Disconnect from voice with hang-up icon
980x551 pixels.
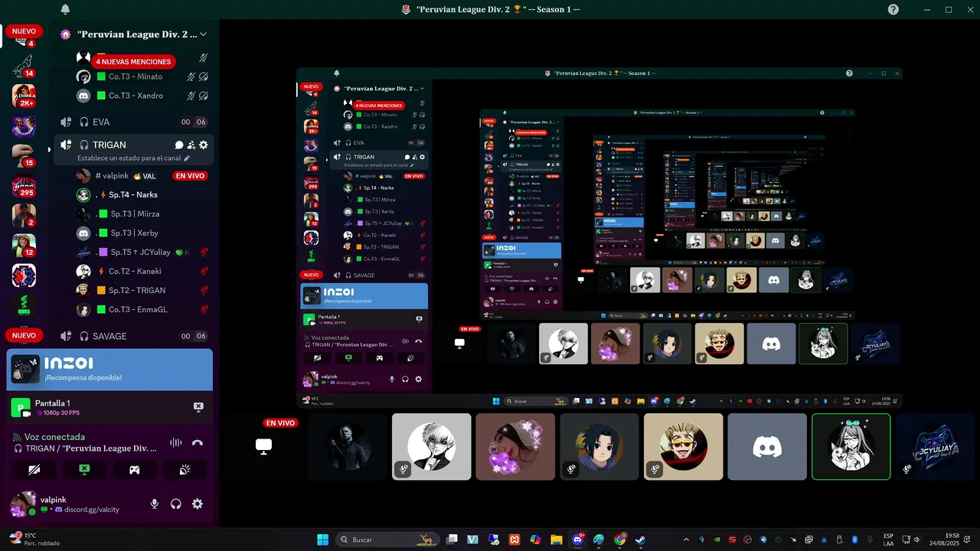198,442
